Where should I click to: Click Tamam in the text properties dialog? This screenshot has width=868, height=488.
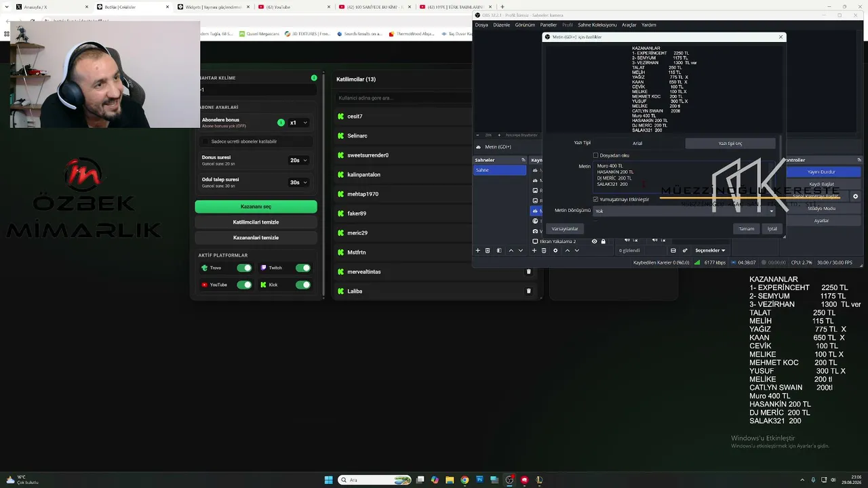747,228
